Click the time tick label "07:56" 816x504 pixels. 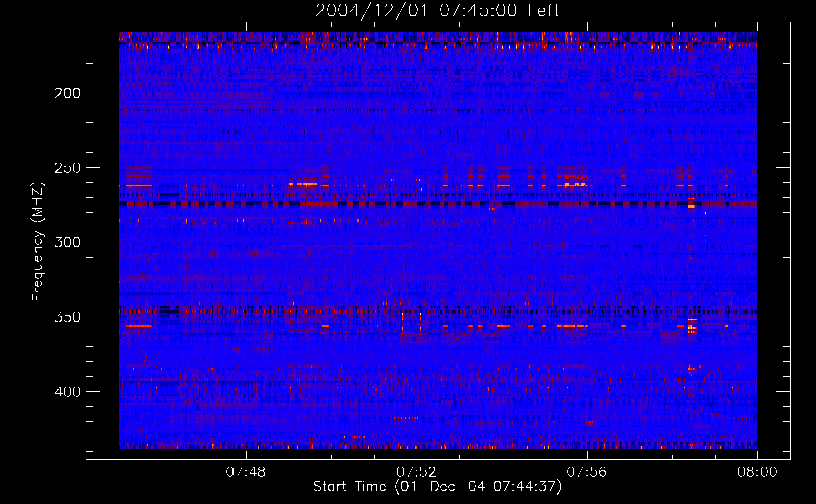point(587,472)
